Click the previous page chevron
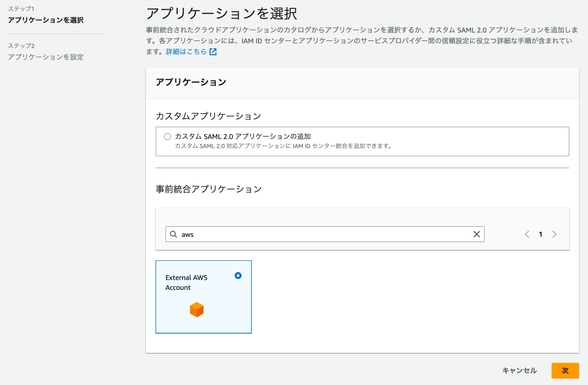588x385 pixels. 527,234
